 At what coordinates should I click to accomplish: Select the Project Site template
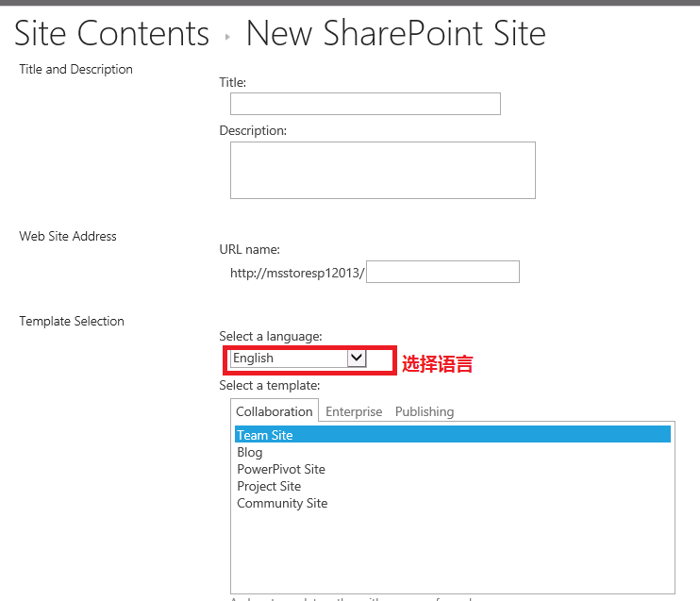[x=269, y=486]
